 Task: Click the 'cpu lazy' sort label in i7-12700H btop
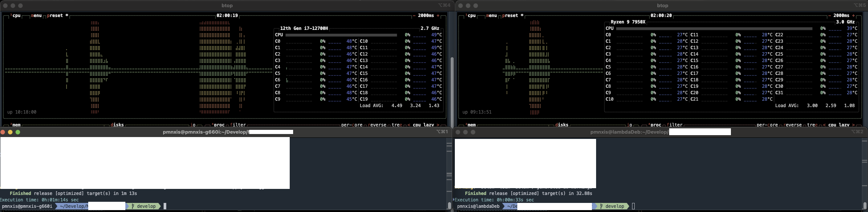click(x=423, y=125)
